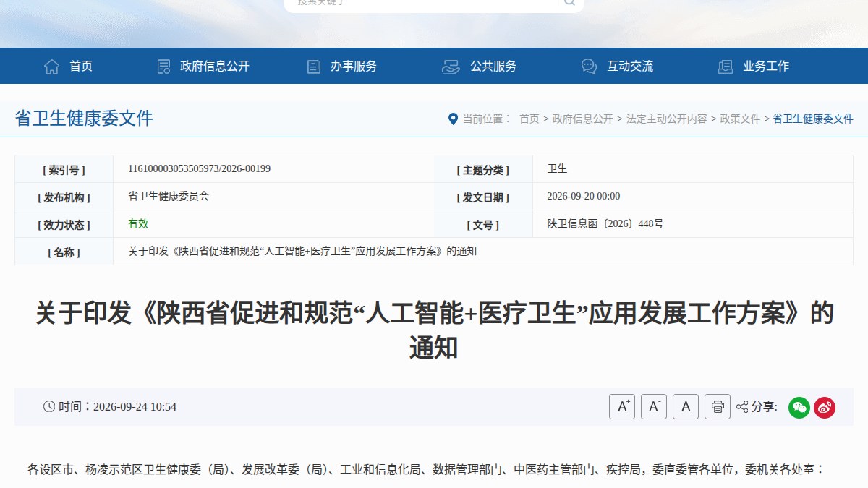Click the 省卫生健康委文件 section heading
The image size is (868, 488).
(x=84, y=119)
